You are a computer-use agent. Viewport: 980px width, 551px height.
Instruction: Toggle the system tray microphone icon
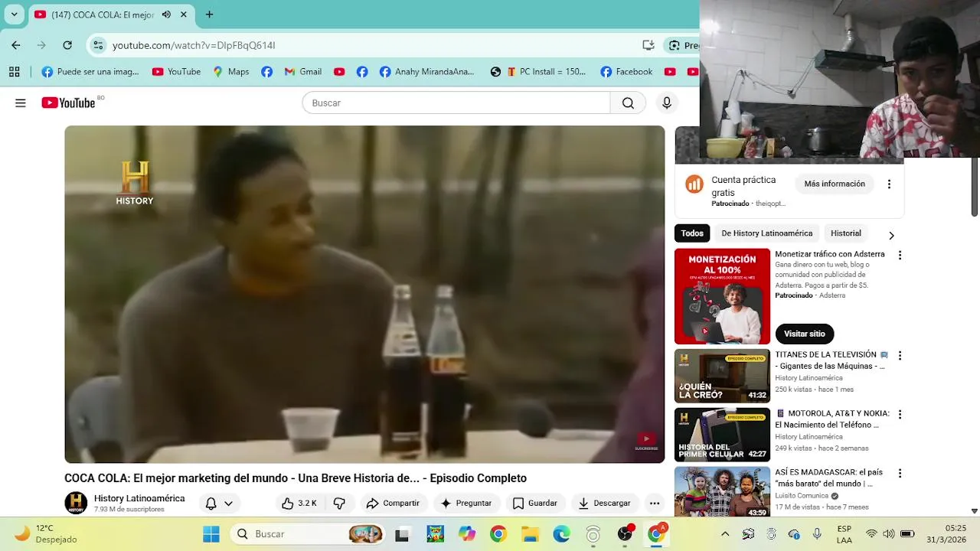click(817, 534)
